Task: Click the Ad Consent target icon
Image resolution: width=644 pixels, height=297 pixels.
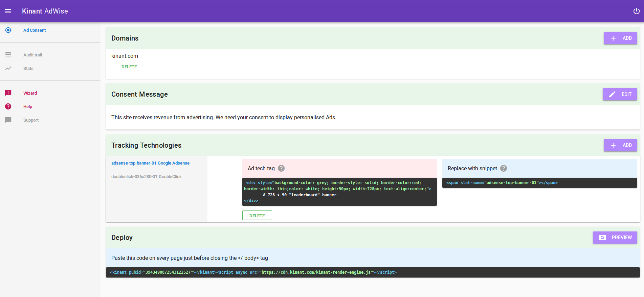Action: [x=8, y=30]
